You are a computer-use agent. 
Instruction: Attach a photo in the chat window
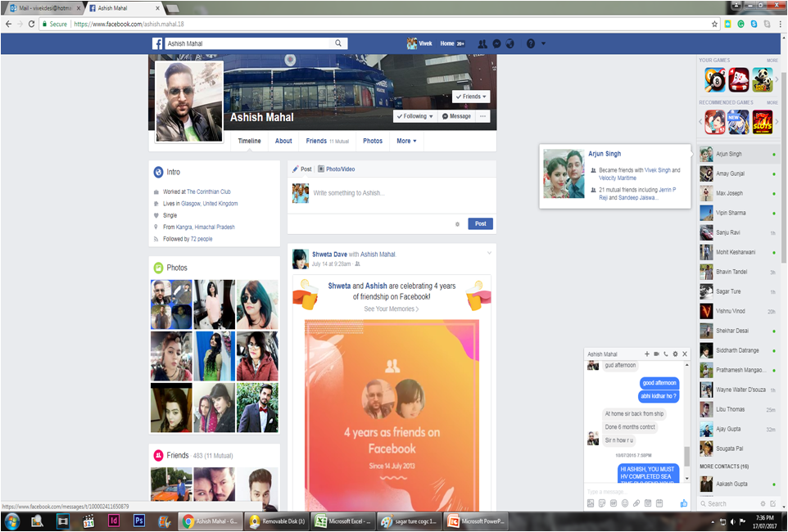pyautogui.click(x=591, y=503)
